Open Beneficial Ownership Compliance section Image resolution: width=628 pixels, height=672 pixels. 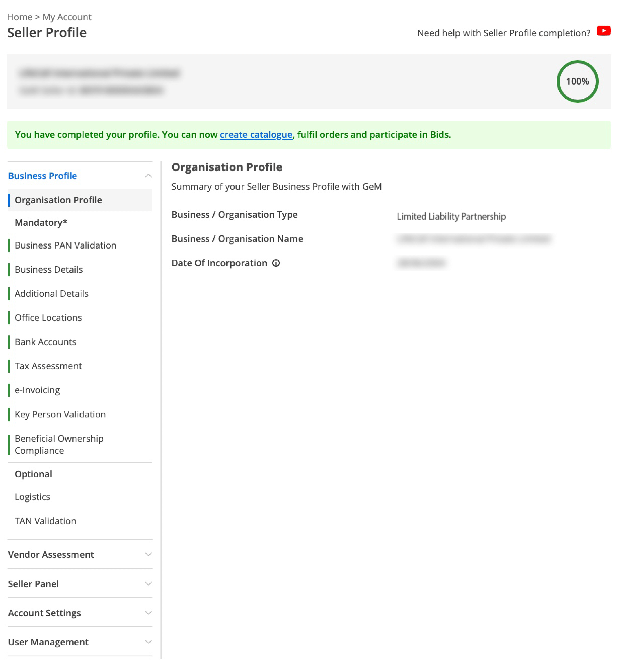[59, 444]
